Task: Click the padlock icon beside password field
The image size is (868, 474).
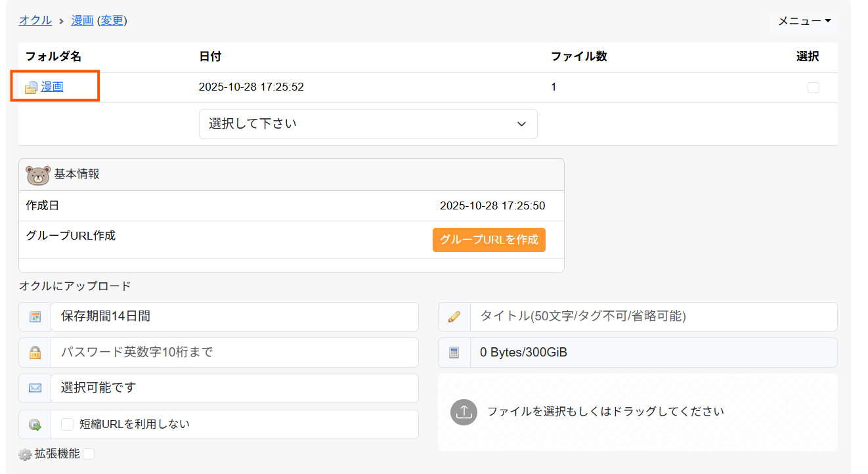Action: click(35, 353)
